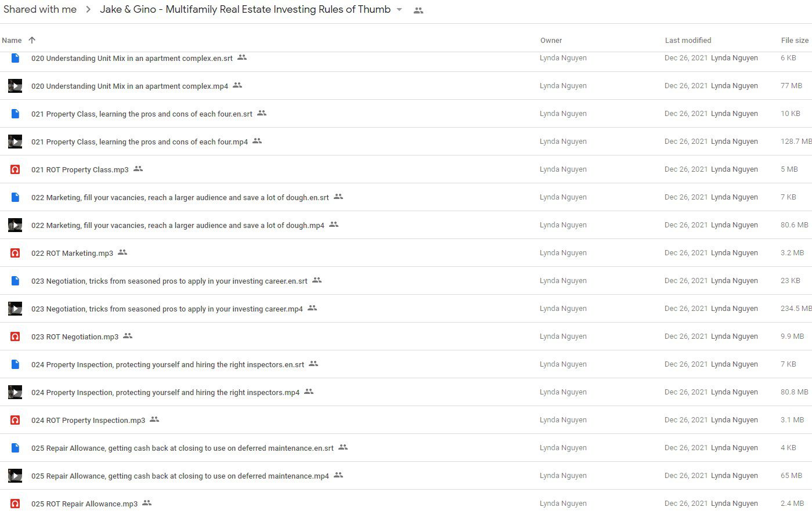Click the 234.5 MB file size value
812x514 pixels.
click(796, 309)
